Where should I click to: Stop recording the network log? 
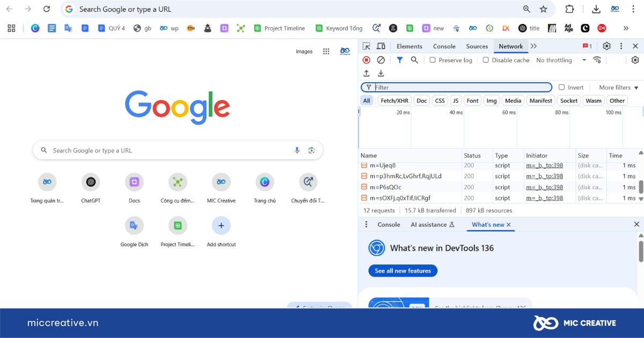(x=367, y=60)
